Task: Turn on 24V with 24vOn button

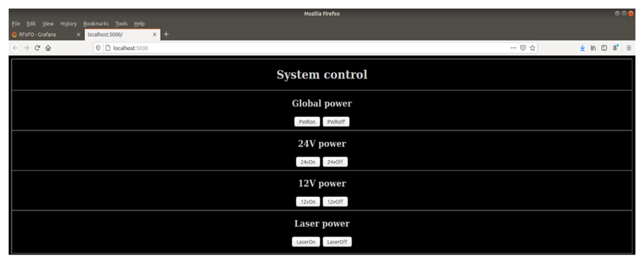Action: (x=308, y=162)
